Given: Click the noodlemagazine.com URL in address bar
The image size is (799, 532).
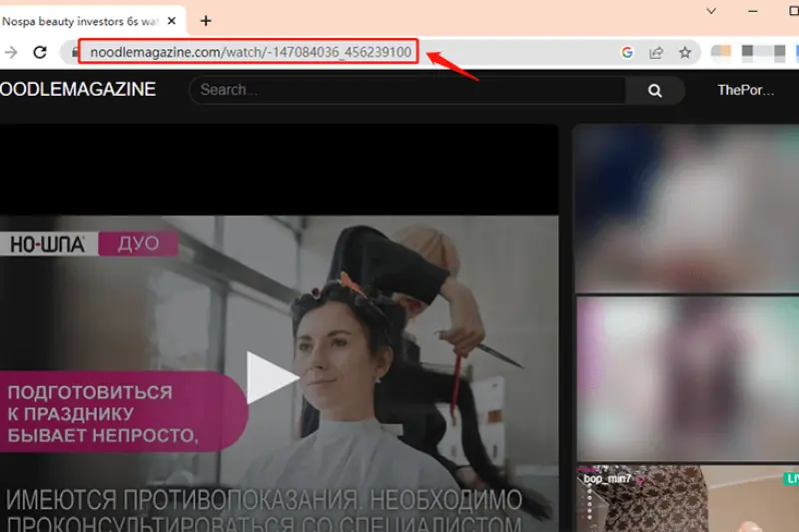Looking at the screenshot, I should 251,52.
